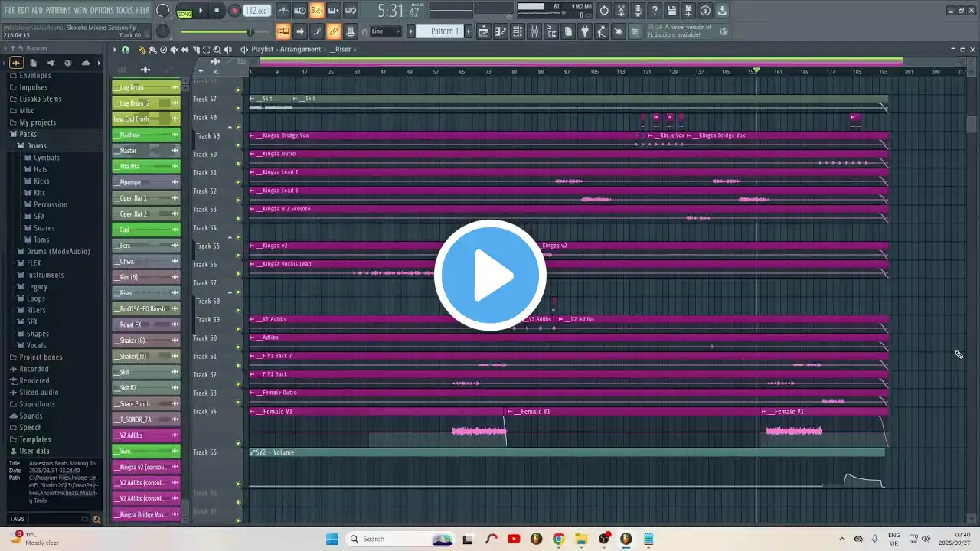
Task: Open the Mixer view icon
Action: [x=534, y=31]
